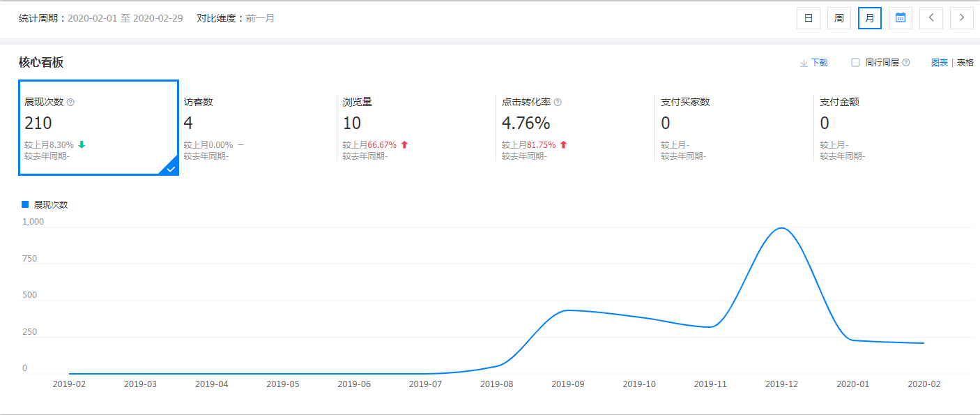This screenshot has width=980, height=415.
Task: Click the download arrow icon
Action: (x=804, y=63)
